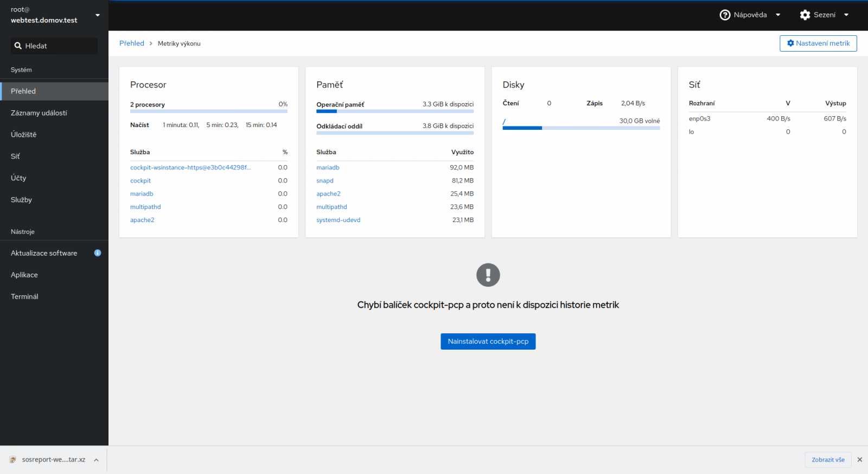Open Aktualizace software page
The height and width of the screenshot is (474, 868).
point(54,253)
